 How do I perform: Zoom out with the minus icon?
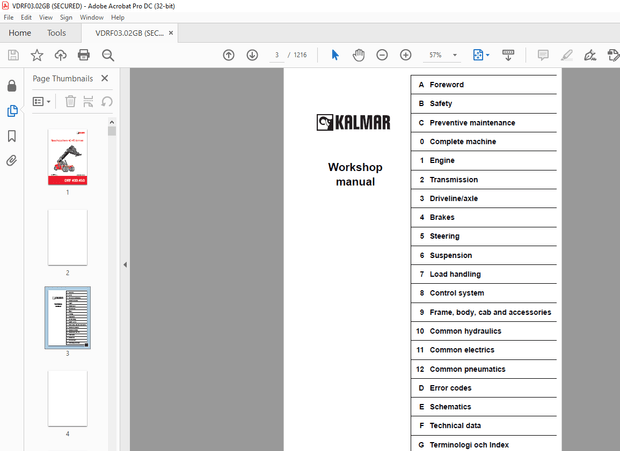click(382, 55)
